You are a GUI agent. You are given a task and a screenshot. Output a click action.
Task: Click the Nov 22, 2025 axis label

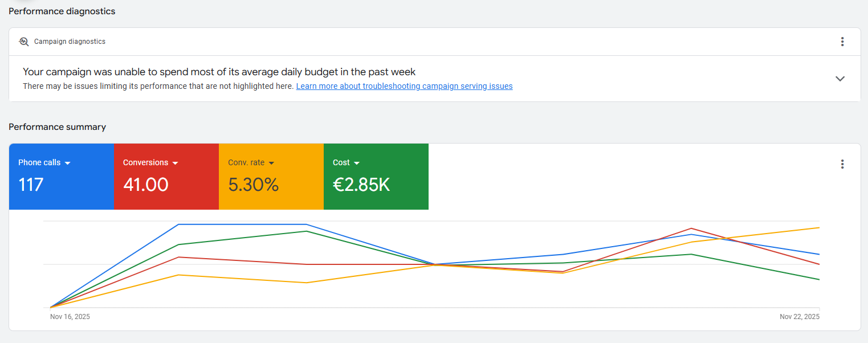[x=799, y=317]
